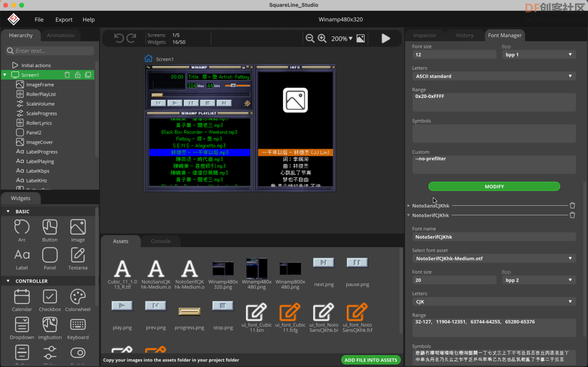Click the Winamp progress bar on canvas

pyautogui.click(x=200, y=95)
